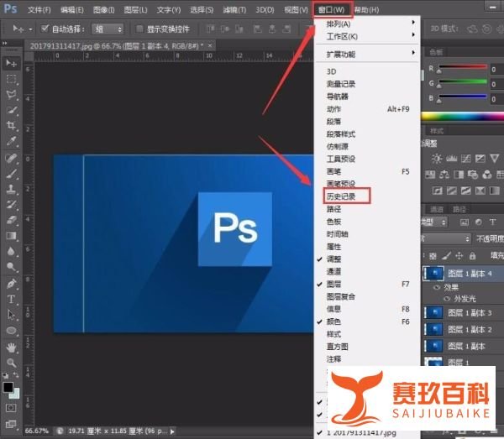Select the Brush tool

[11, 174]
